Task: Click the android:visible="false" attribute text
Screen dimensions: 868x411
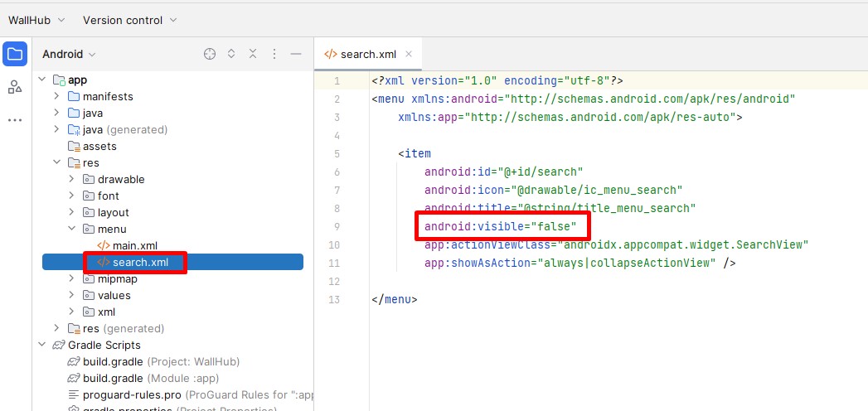Action: tap(501, 226)
